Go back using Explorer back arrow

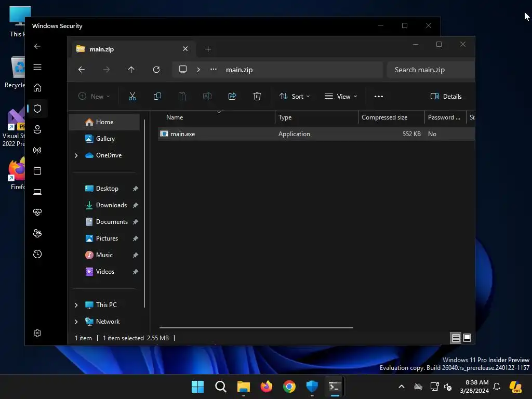(82, 70)
